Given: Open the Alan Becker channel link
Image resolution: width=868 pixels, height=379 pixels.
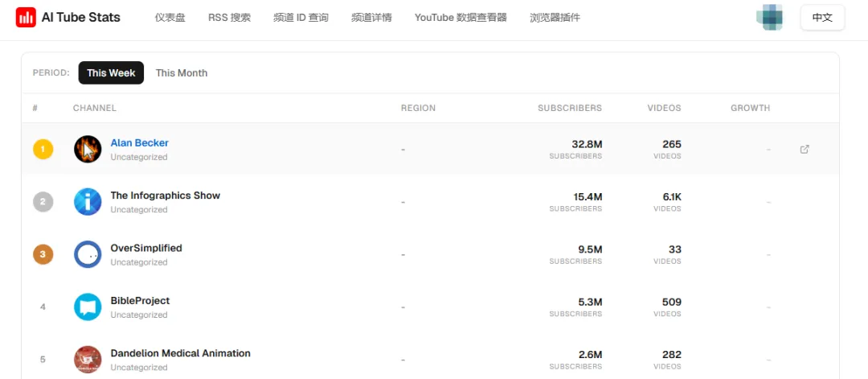Looking at the screenshot, I should [139, 143].
